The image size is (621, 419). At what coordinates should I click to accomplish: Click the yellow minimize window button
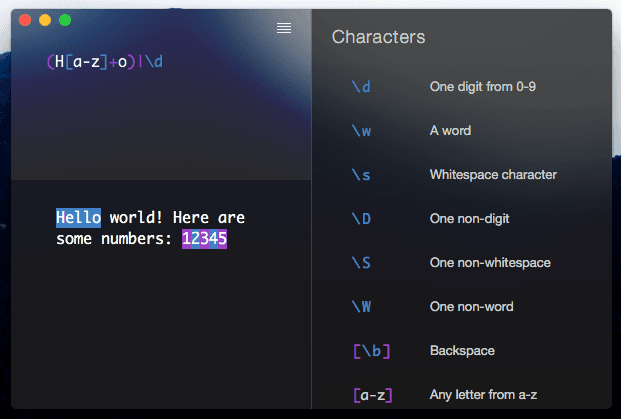pos(45,20)
